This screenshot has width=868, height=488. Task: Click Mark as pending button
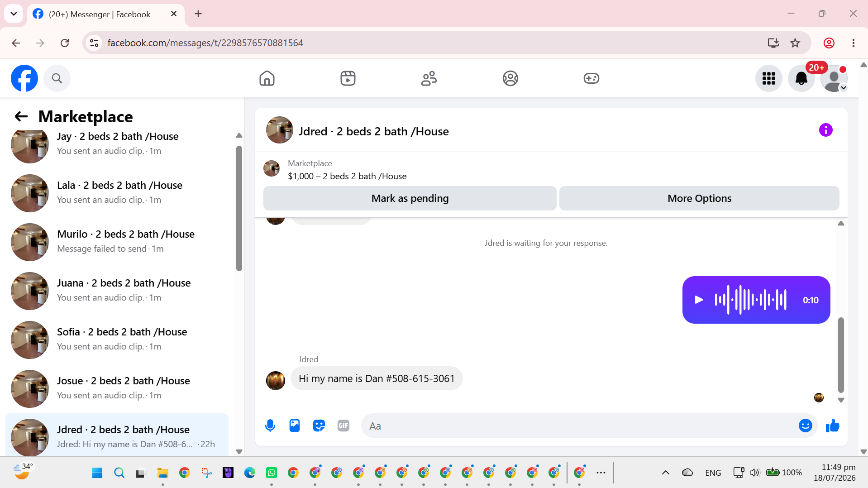point(410,198)
